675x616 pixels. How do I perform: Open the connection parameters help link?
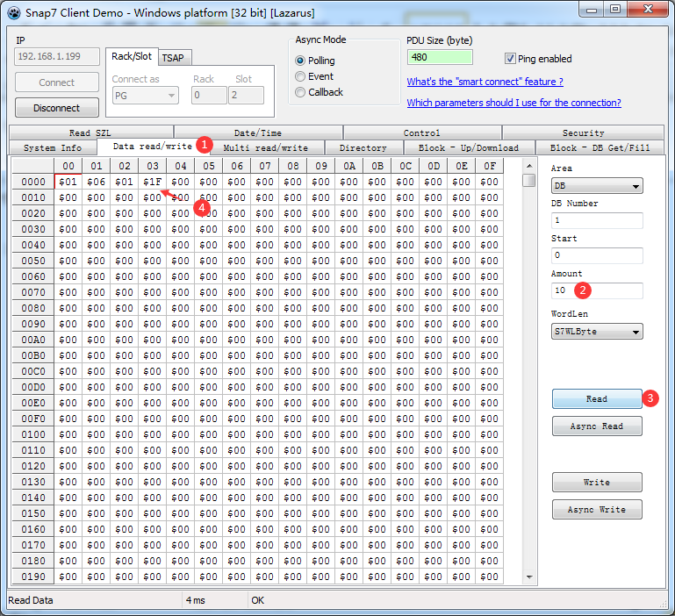pos(513,103)
